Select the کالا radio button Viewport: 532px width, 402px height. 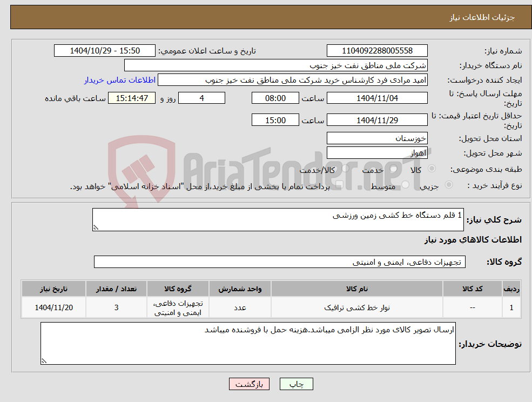tap(432, 169)
